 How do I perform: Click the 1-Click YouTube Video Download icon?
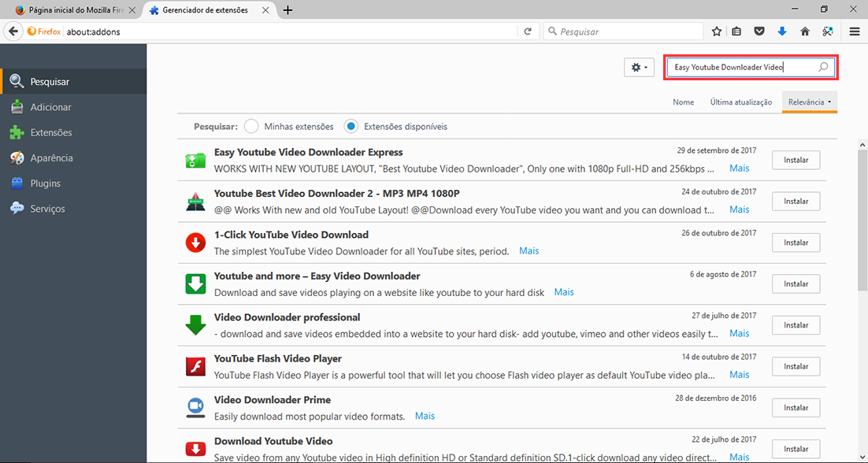[x=195, y=243]
